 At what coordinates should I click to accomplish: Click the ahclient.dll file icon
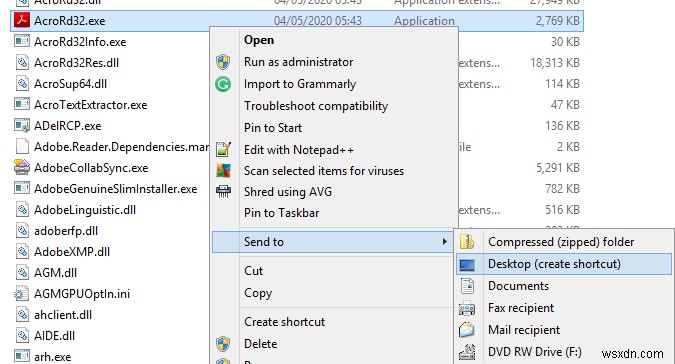[22, 315]
